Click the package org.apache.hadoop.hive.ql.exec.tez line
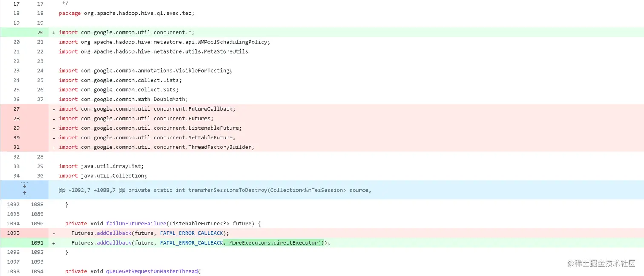 pos(126,13)
